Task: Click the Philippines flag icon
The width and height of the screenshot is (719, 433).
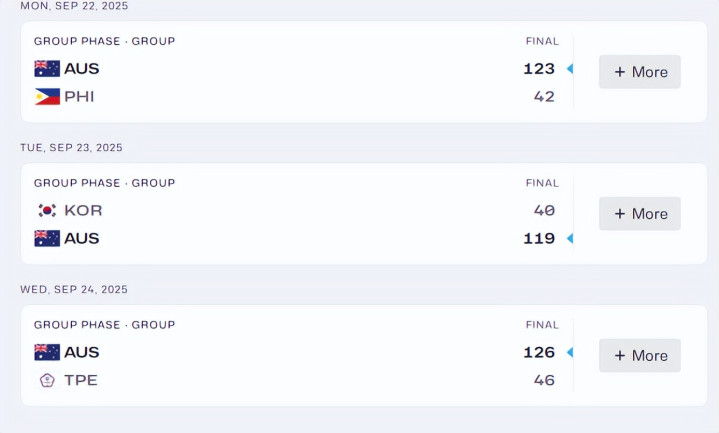Action: coord(47,97)
